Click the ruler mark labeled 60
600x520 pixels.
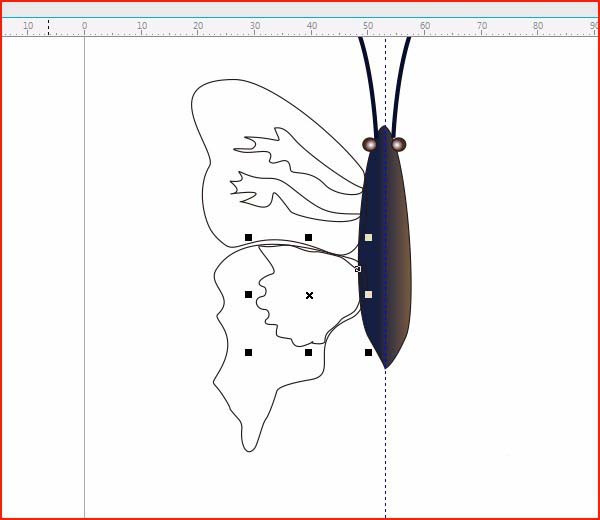pyautogui.click(x=425, y=26)
